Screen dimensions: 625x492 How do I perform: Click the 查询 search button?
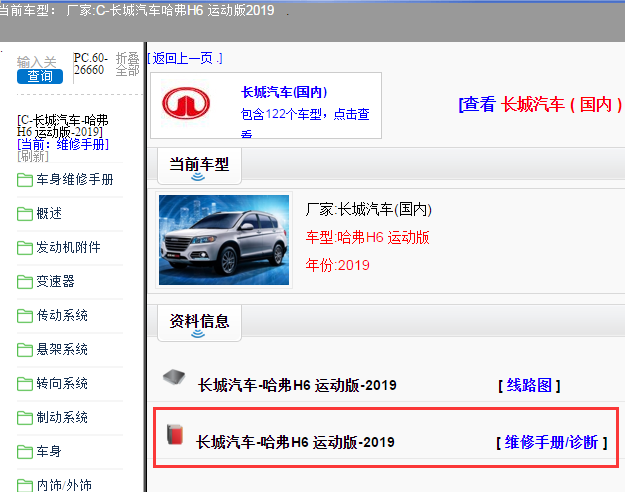[x=40, y=76]
